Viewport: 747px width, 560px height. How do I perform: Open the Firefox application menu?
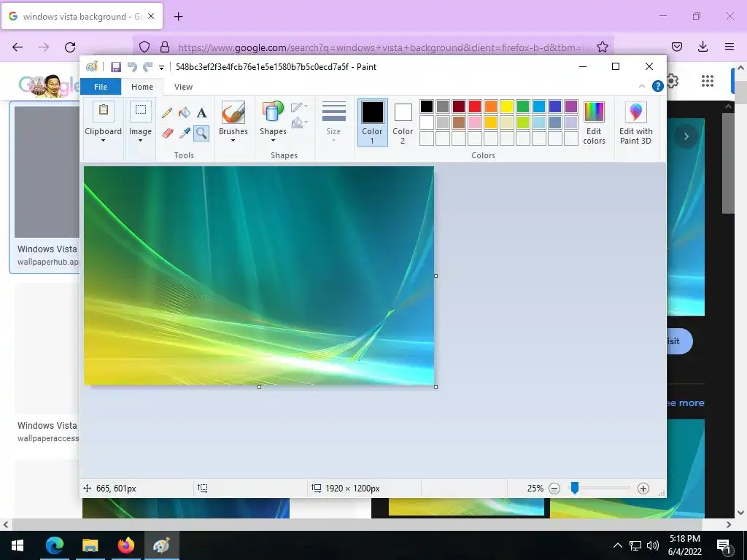pos(729,47)
